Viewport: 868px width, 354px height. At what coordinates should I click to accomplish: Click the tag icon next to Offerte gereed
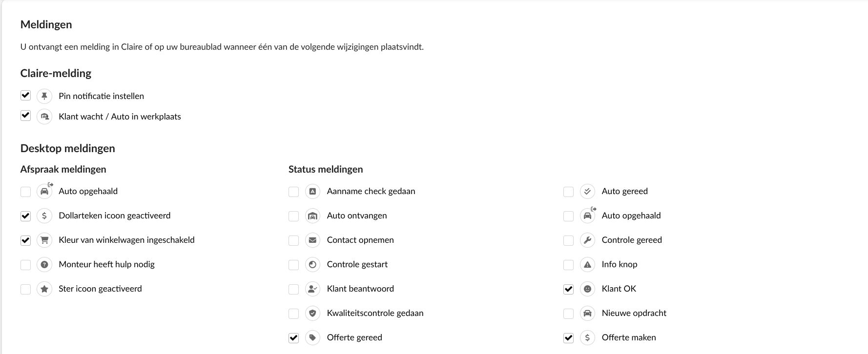[312, 337]
